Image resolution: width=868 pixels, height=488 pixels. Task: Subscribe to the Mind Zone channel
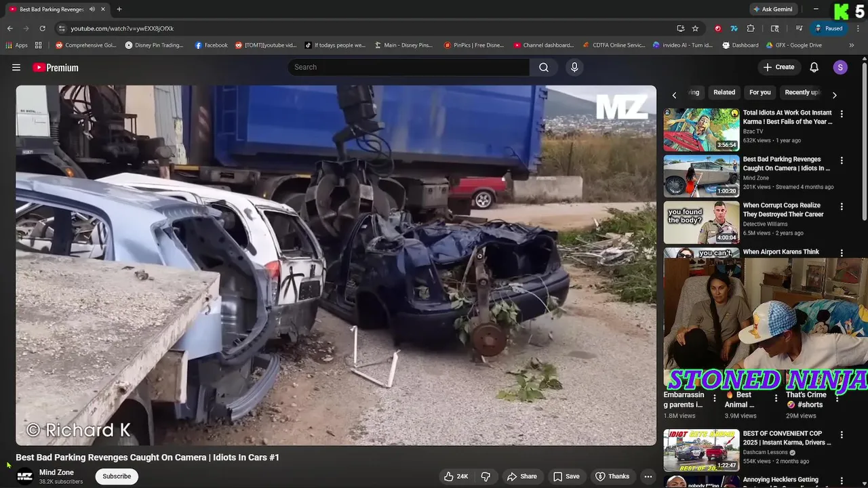tap(117, 476)
